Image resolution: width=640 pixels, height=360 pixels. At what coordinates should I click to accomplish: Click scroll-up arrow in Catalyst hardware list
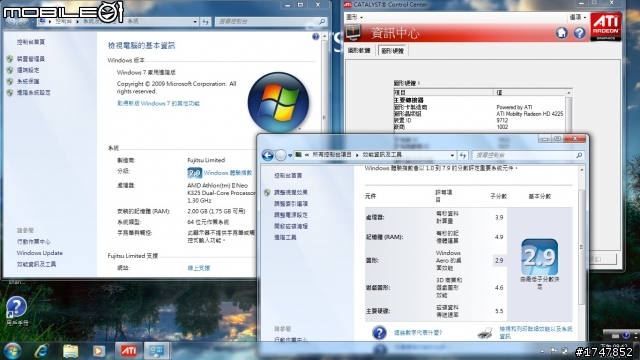pyautogui.click(x=569, y=93)
